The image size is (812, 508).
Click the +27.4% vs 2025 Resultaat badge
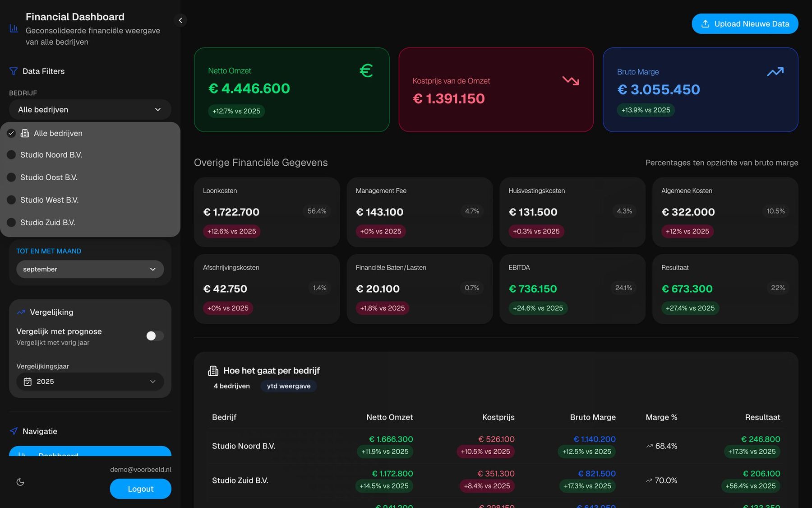click(x=690, y=308)
